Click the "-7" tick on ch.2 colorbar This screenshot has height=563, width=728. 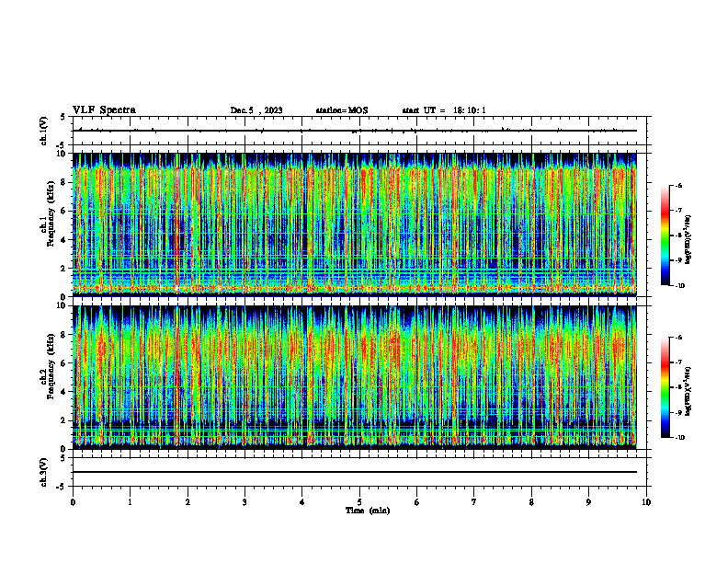pos(678,362)
